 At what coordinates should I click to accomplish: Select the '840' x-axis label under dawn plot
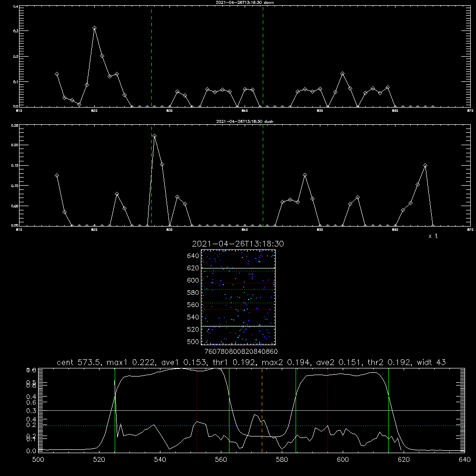[x=245, y=111]
